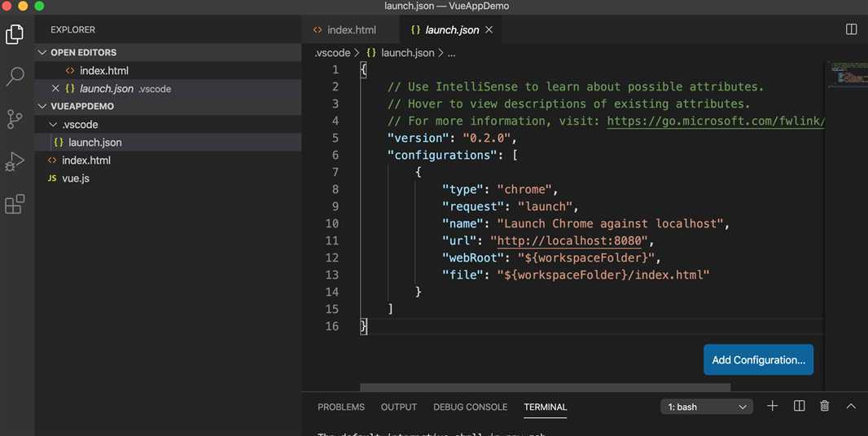The width and height of the screenshot is (868, 436).
Task: Click "${workspaceFolder}/index.html" value
Action: (x=603, y=275)
